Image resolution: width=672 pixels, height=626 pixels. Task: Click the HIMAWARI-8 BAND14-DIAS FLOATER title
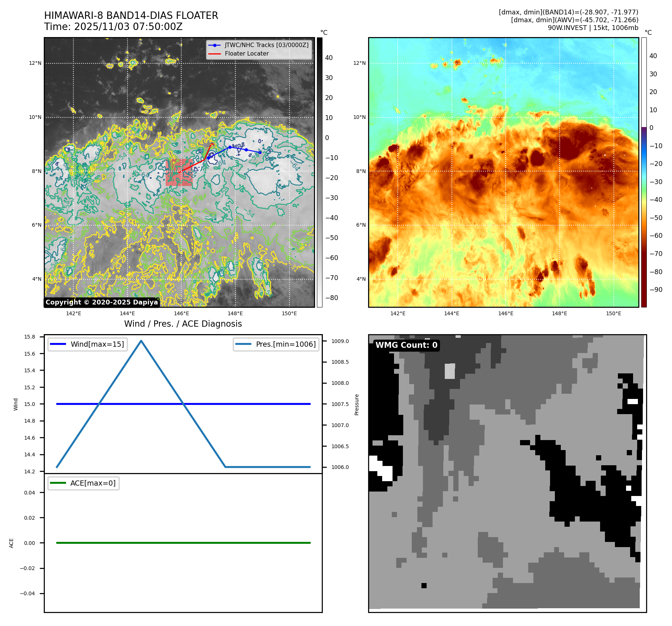coord(131,16)
